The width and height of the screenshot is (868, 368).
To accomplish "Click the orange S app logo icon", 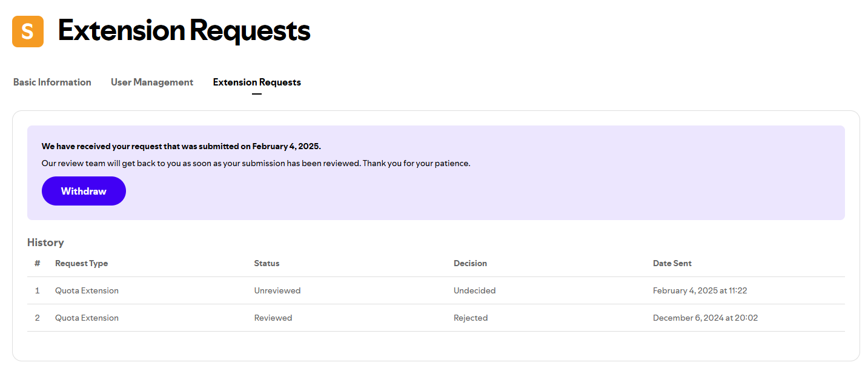I will pos(27,32).
